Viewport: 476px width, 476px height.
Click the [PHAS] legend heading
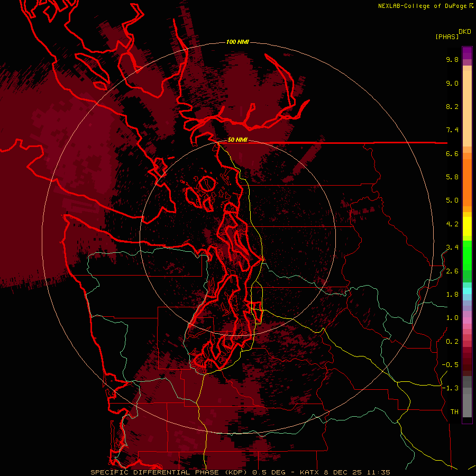tap(447, 36)
